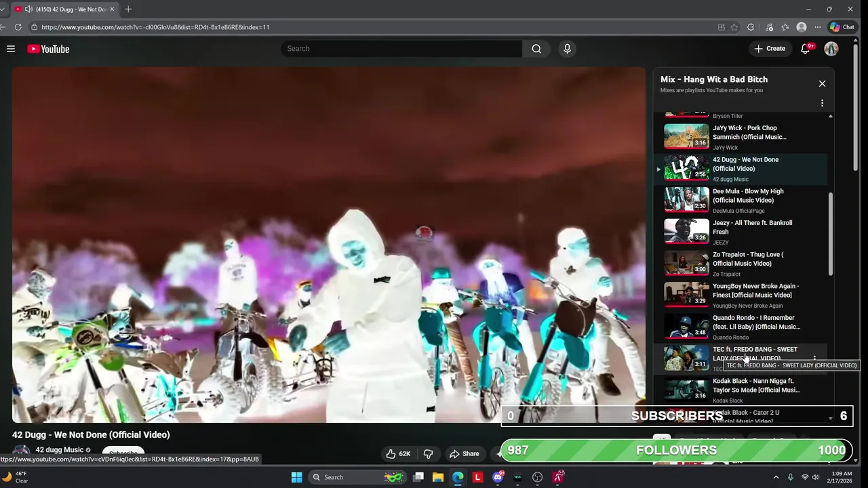Image resolution: width=868 pixels, height=488 pixels.
Task: Open the 42 dugg Music channel link
Action: coord(60,450)
